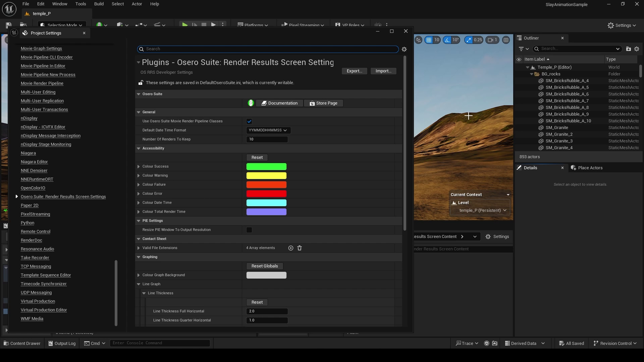Viewport: 644px width, 362px height.
Task: Remove all Valid File Extensions elements with trash icon
Action: (x=300, y=248)
